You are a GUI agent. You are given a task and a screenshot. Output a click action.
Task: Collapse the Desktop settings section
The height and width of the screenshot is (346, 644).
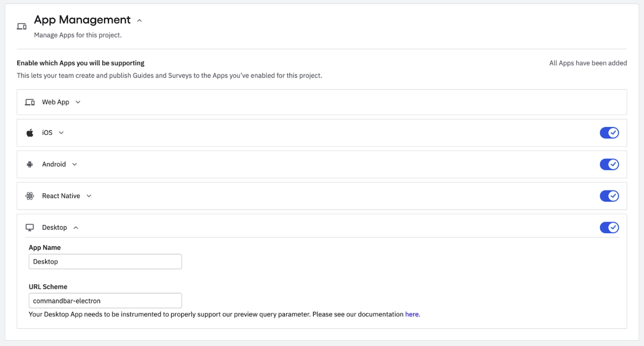75,227
